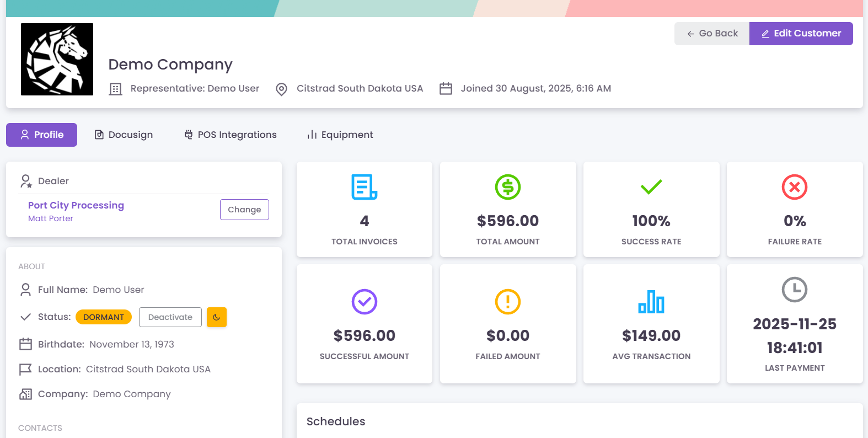Image resolution: width=868 pixels, height=438 pixels.
Task: Switch to the Equipment tab
Action: coord(340,135)
